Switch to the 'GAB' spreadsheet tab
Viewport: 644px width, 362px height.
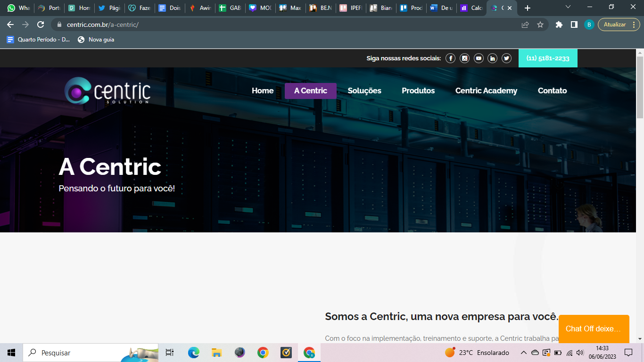(230, 8)
